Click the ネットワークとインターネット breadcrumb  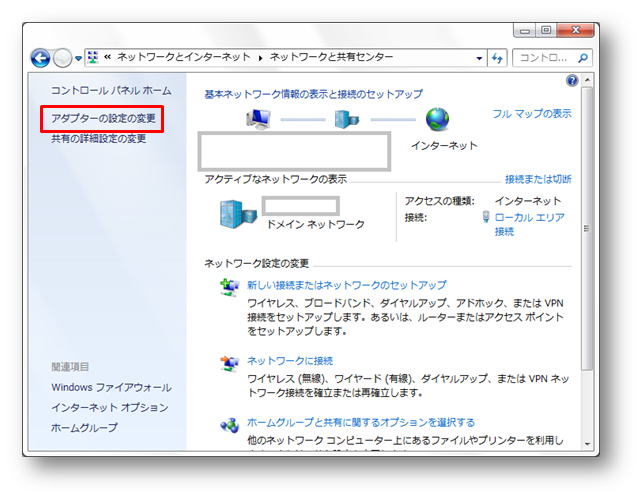(x=184, y=57)
